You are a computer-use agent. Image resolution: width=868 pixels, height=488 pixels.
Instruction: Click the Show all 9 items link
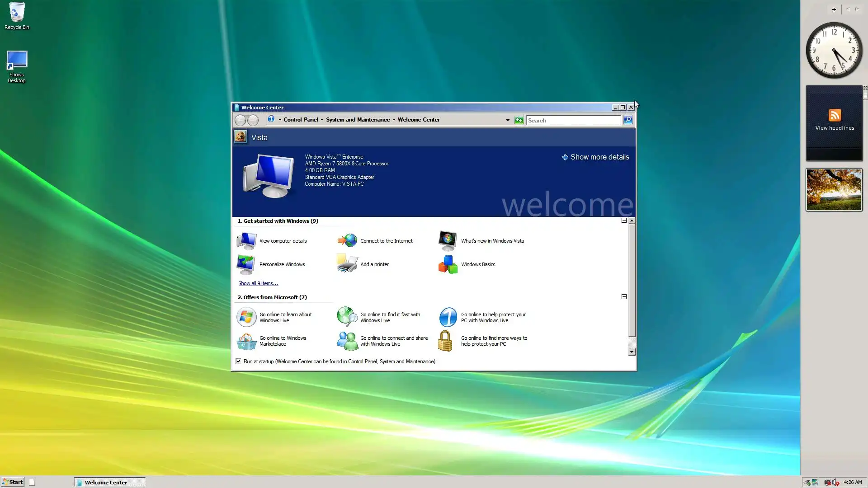coord(258,283)
